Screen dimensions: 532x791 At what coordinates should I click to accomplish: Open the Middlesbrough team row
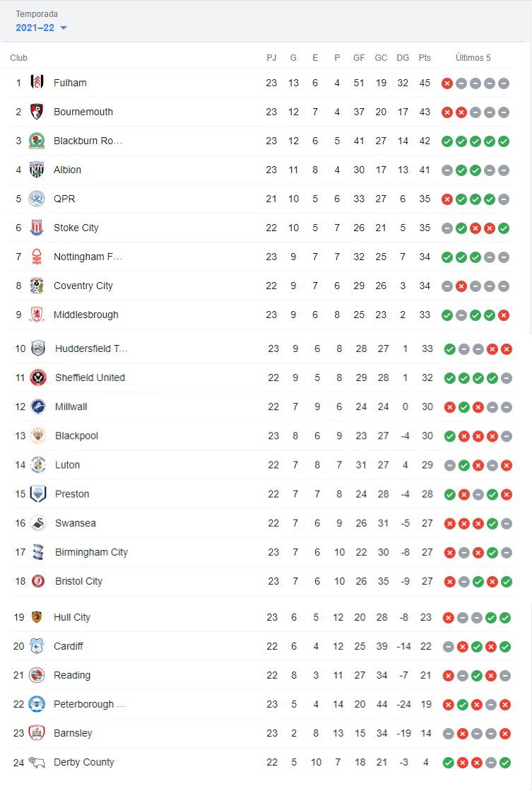[x=260, y=315]
